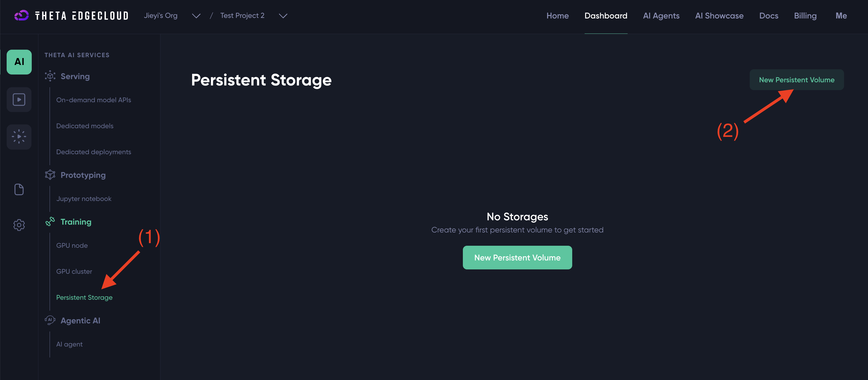Open the sparkle play sidebar icon
Image resolution: width=868 pixels, height=380 pixels.
(19, 137)
